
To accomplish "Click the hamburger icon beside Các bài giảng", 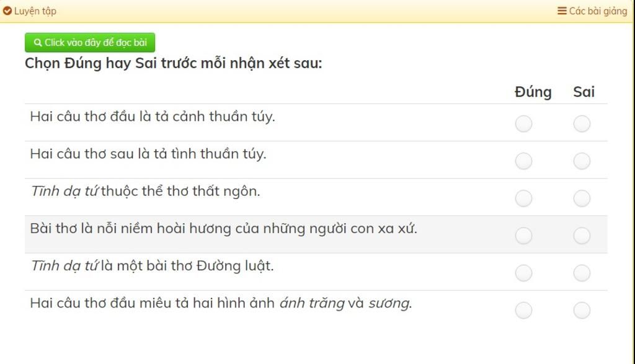I will click(x=562, y=11).
